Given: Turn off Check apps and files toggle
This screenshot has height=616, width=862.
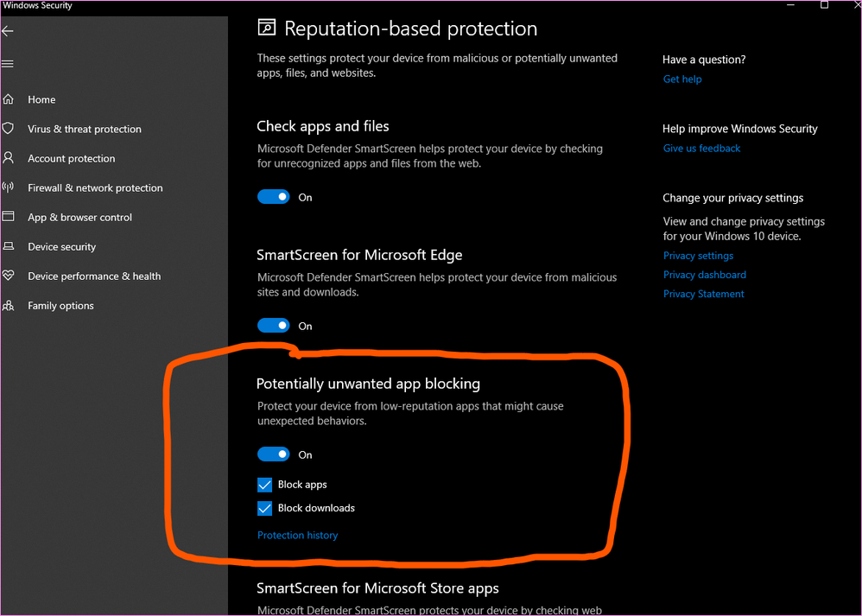Looking at the screenshot, I should point(274,197).
